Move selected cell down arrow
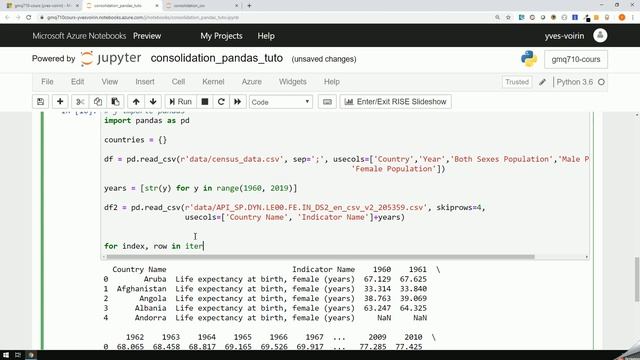Image resolution: width=640 pixels, height=360 pixels. pyautogui.click(x=153, y=102)
